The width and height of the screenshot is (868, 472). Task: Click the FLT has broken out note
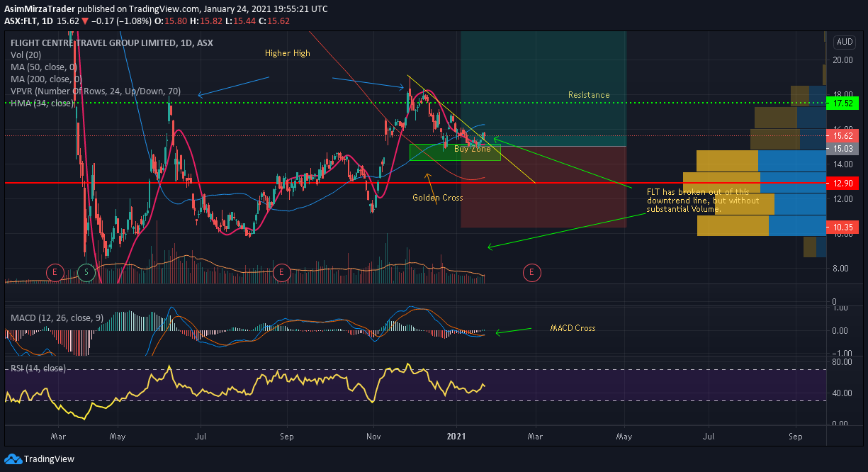[x=703, y=201]
